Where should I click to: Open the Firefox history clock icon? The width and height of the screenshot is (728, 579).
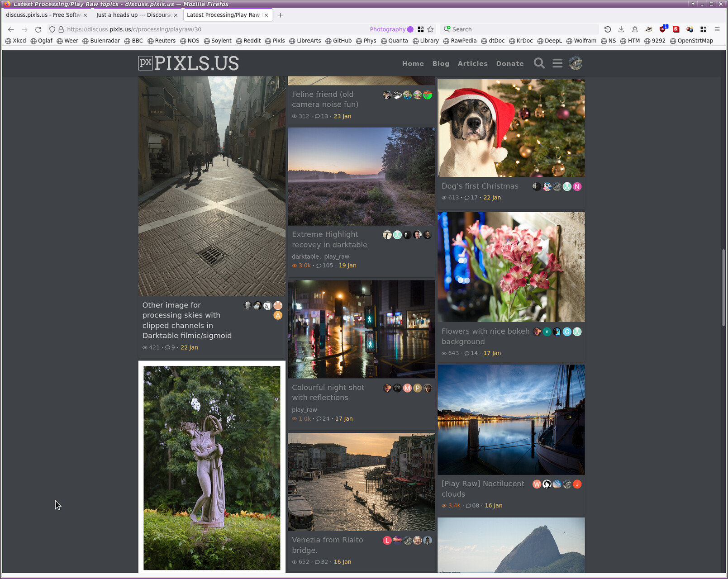pos(608,29)
